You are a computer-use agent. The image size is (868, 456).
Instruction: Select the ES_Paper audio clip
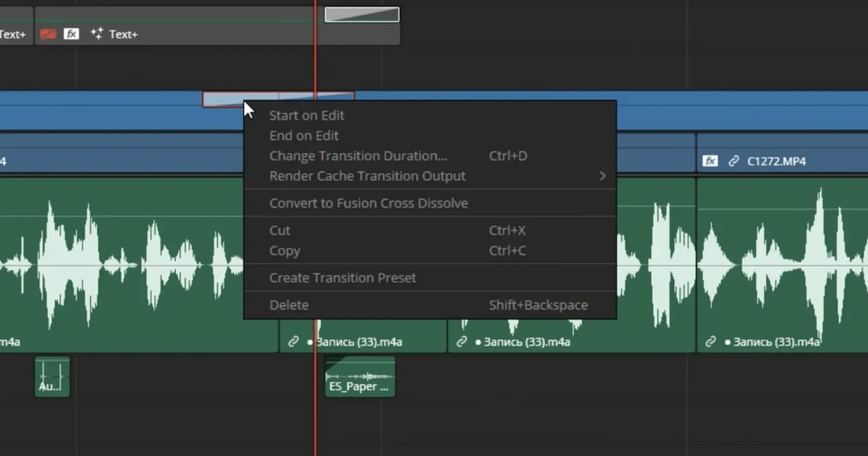360,377
